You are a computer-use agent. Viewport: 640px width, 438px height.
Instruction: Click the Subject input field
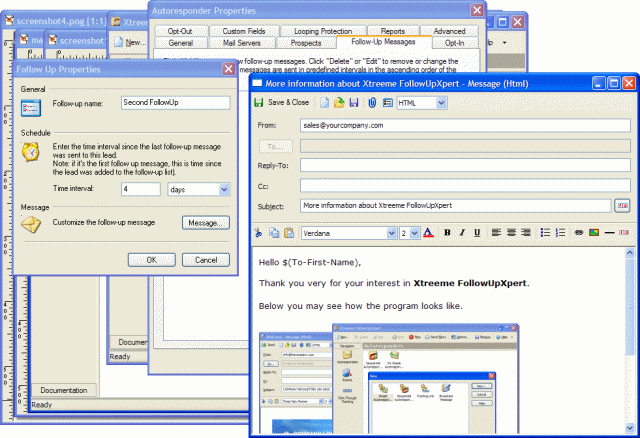click(456, 205)
